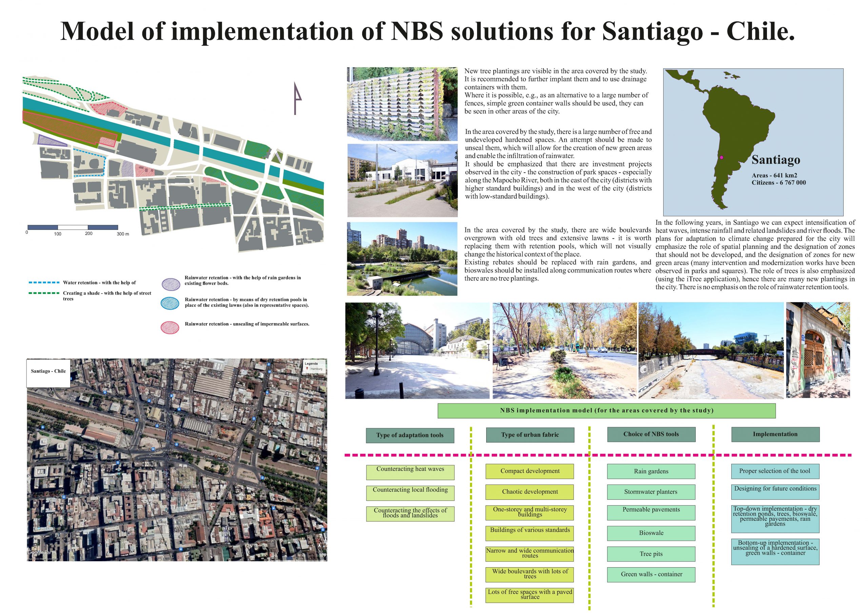This screenshot has height=613, width=868.
Task: Click the blue dry retention pools swatch
Action: (x=170, y=303)
